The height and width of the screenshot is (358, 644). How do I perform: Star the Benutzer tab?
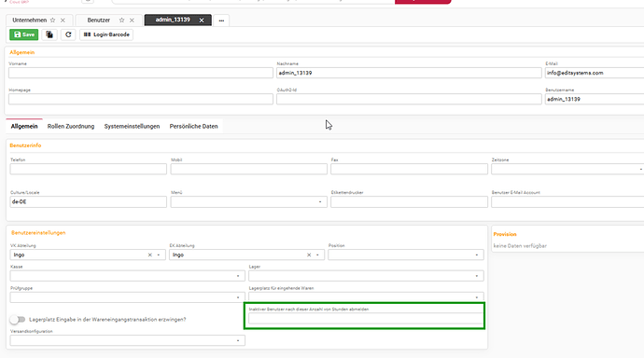point(121,21)
